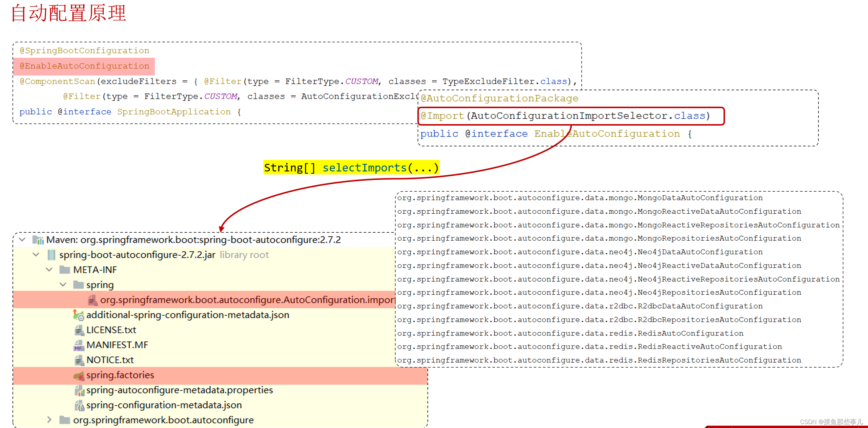The image size is (868, 428).
Task: Open the org.springframework.boot.autoconfigure.AutoConfiguration.imports file
Action: (247, 300)
